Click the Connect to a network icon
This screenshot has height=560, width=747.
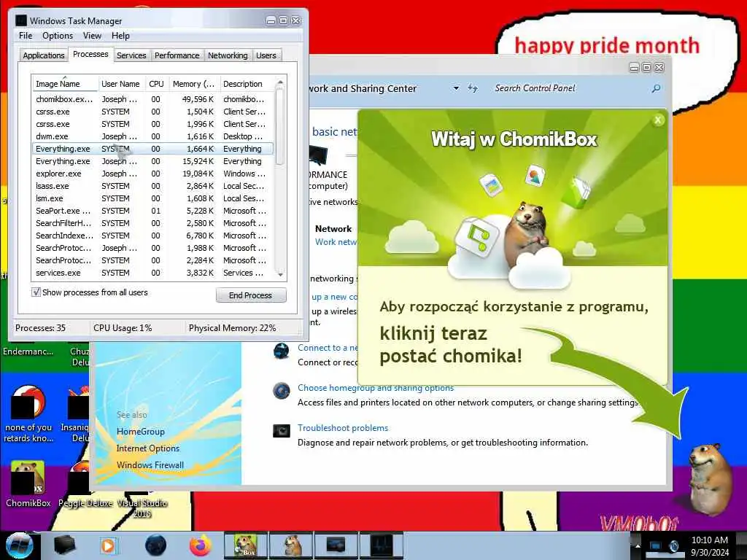click(x=281, y=351)
